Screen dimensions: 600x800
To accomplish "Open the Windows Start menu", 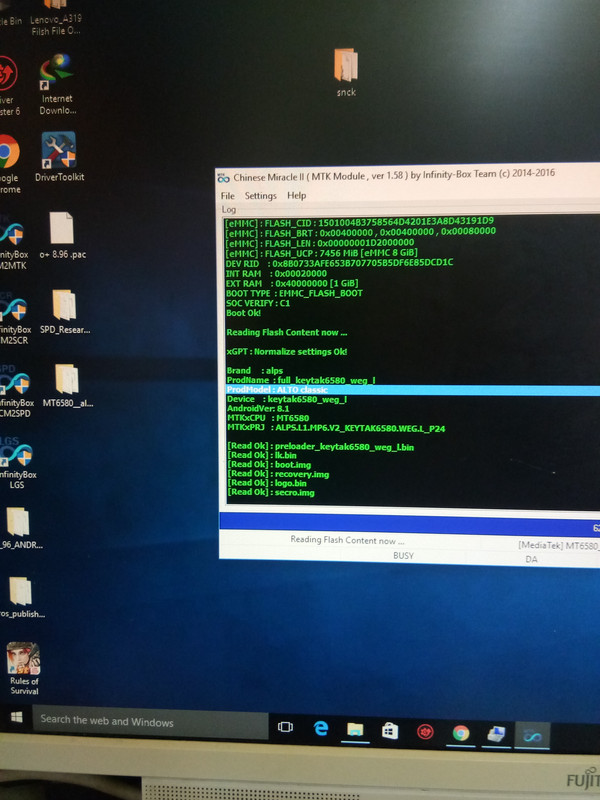I will tap(16, 718).
